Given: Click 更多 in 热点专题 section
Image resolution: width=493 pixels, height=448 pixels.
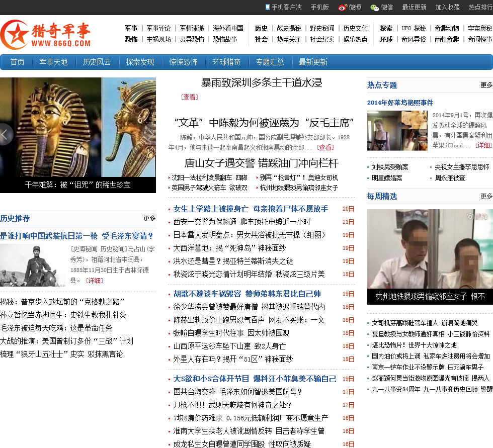Looking at the screenshot, I should pos(486,85).
